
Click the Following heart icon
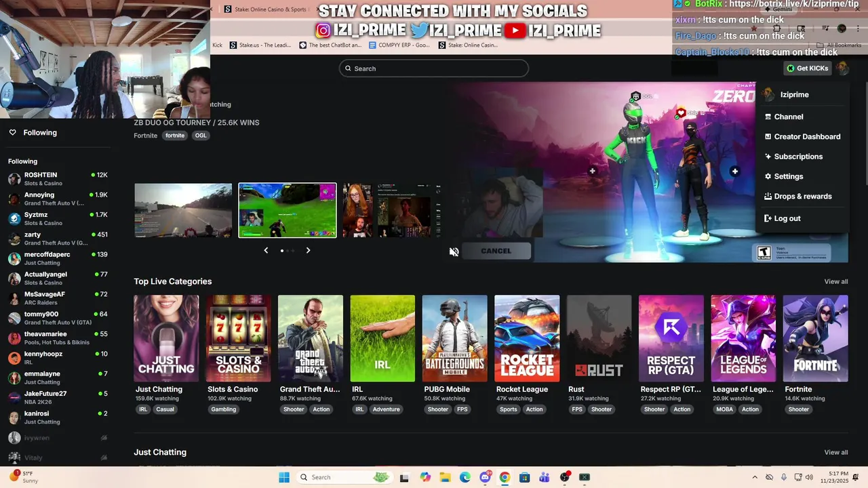point(12,132)
